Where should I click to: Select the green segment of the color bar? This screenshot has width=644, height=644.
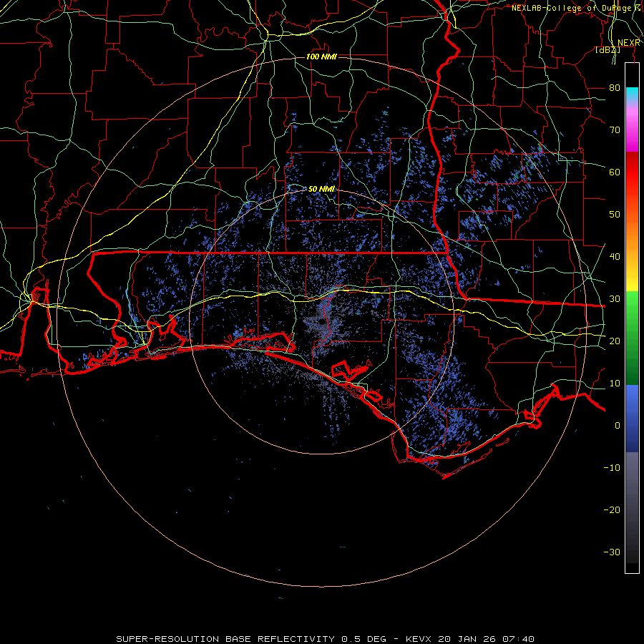point(632,338)
